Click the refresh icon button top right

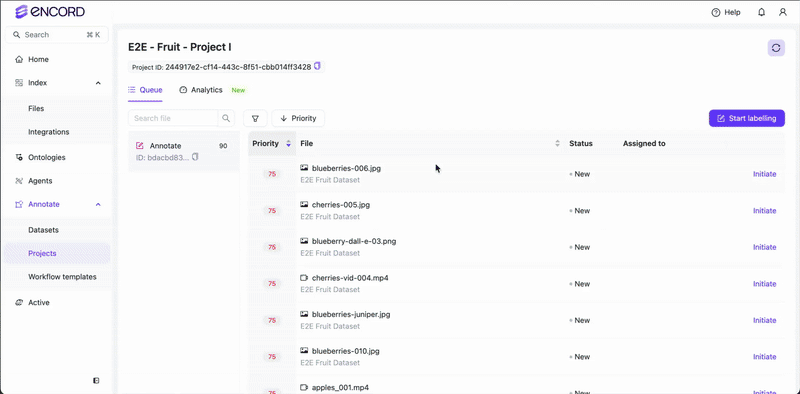tap(776, 48)
